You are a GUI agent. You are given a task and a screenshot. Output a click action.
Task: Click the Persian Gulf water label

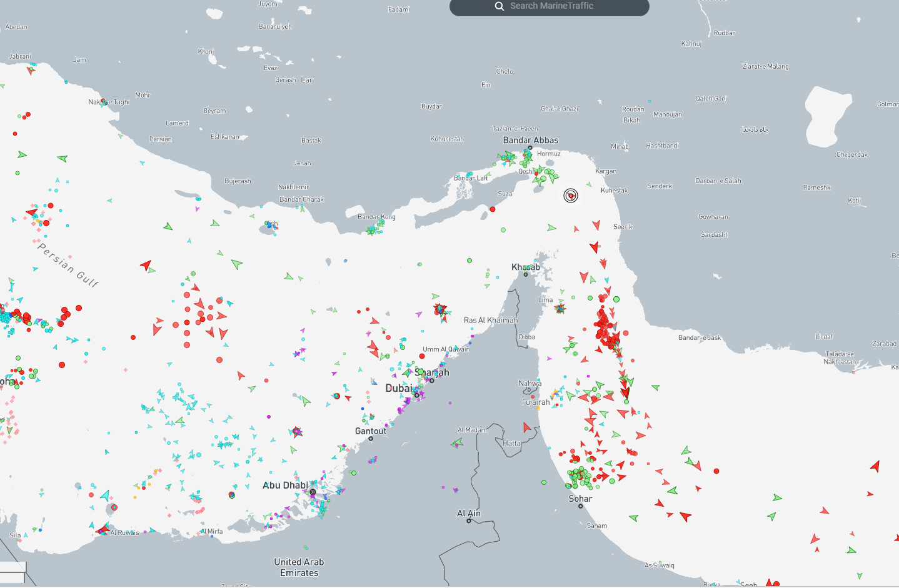coord(68,265)
